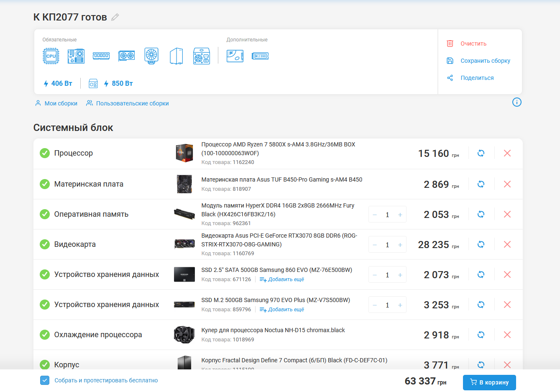Select the CPU component icon
The image size is (560, 392).
pyautogui.click(x=51, y=56)
